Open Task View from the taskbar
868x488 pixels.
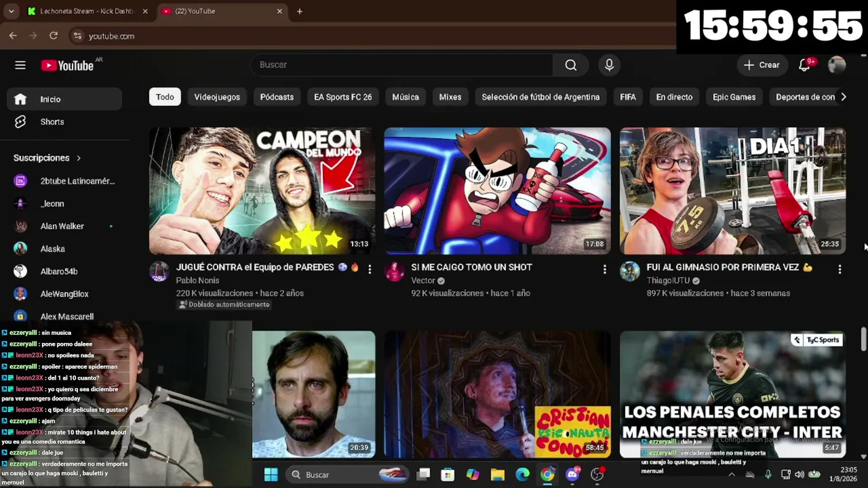[423, 474]
